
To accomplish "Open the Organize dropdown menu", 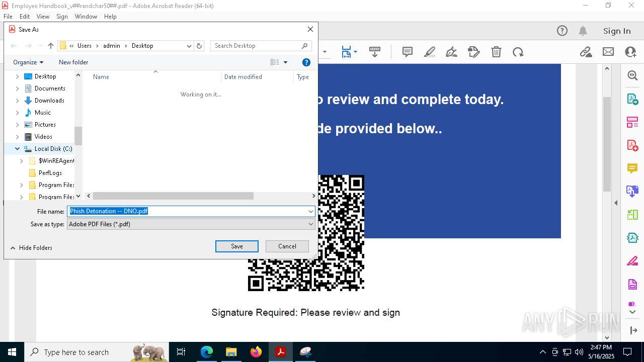I will [28, 62].
